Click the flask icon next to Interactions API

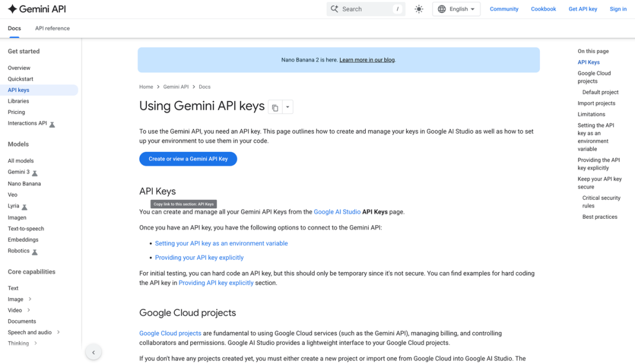(x=52, y=124)
